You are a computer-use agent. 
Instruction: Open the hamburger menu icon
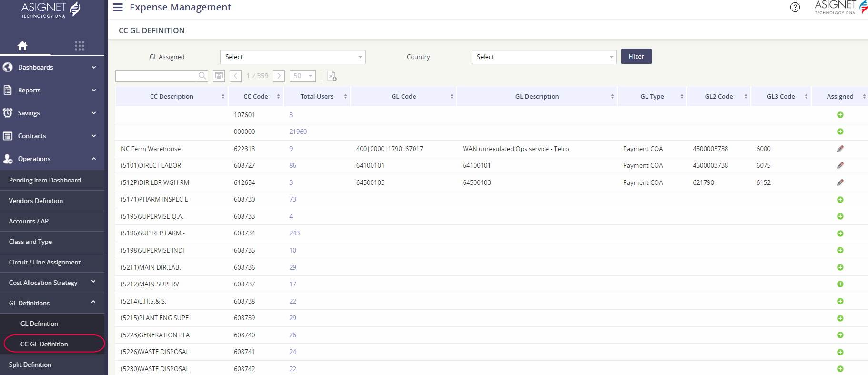118,7
